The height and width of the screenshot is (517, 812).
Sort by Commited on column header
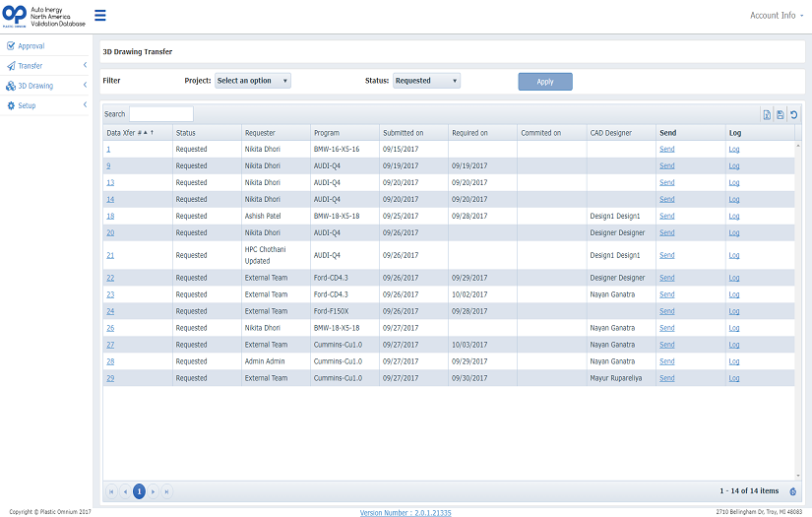[552, 133]
